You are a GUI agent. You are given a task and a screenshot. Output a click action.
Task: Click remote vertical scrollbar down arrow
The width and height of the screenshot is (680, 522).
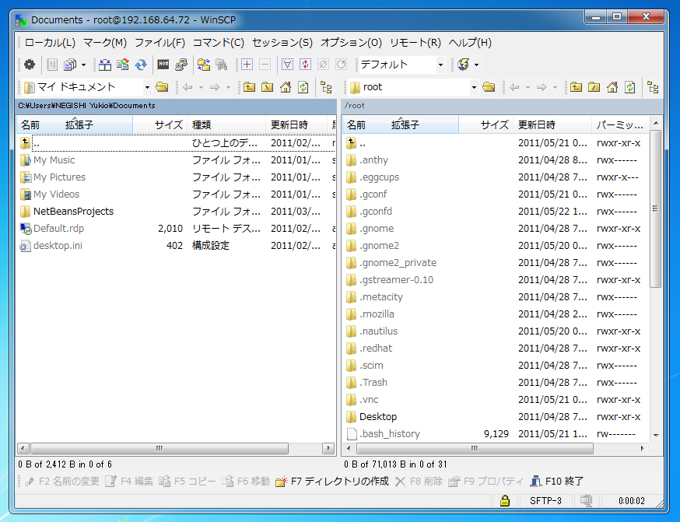click(655, 435)
